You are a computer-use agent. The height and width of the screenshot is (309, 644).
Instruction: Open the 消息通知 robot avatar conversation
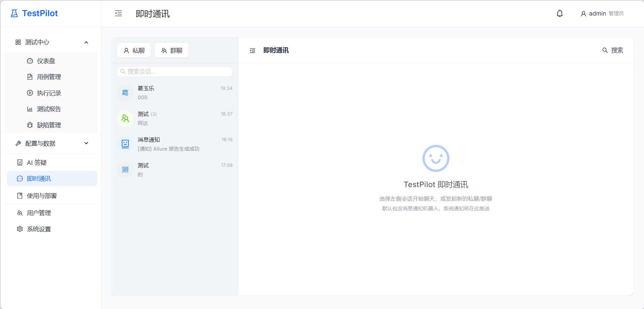pyautogui.click(x=125, y=144)
